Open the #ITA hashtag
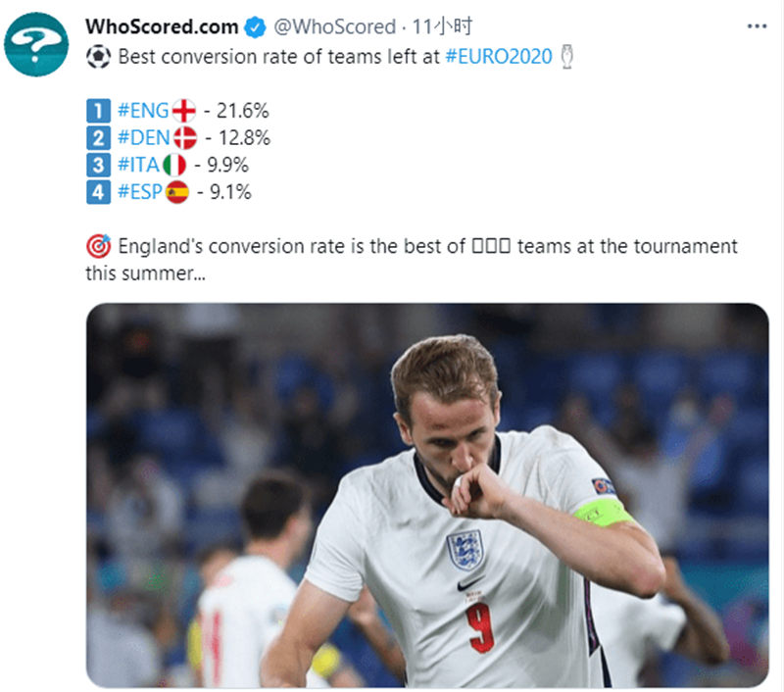This screenshot has width=784, height=692. [x=138, y=166]
